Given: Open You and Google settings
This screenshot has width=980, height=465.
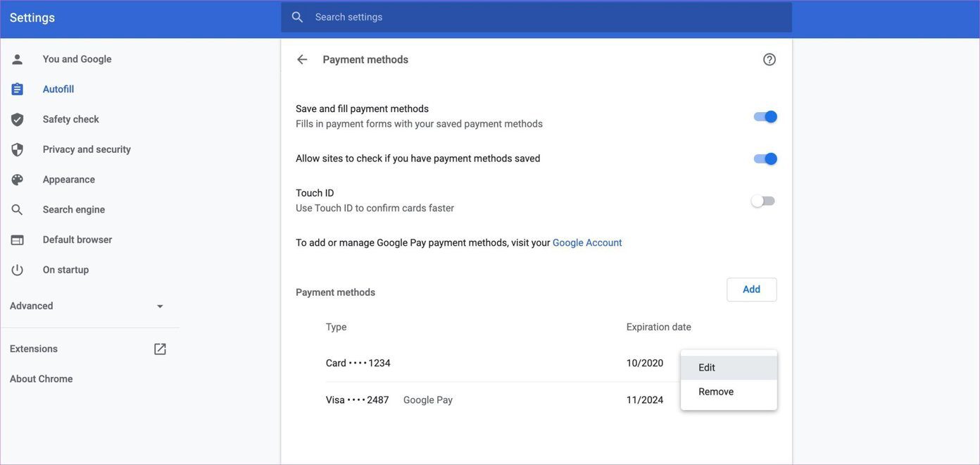Looking at the screenshot, I should pyautogui.click(x=77, y=59).
